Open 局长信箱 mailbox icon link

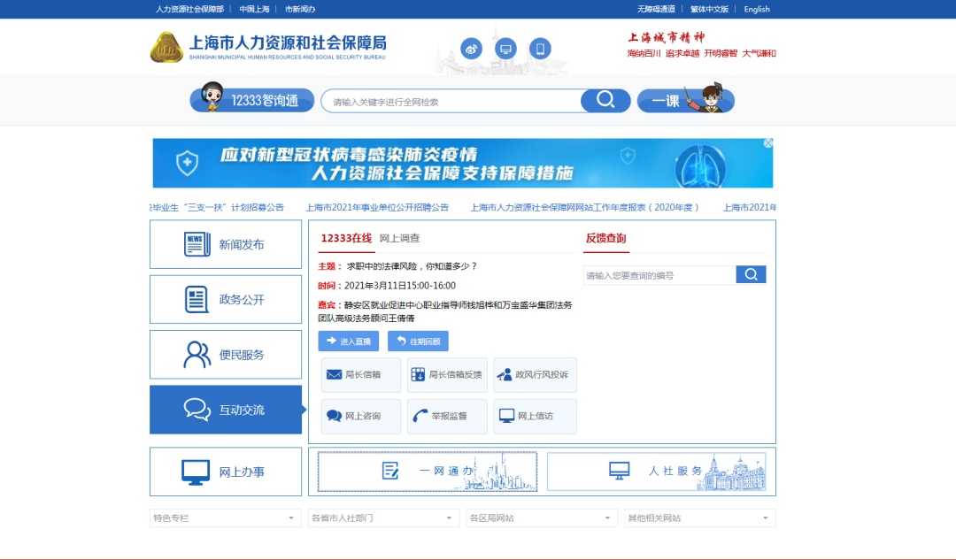point(360,375)
